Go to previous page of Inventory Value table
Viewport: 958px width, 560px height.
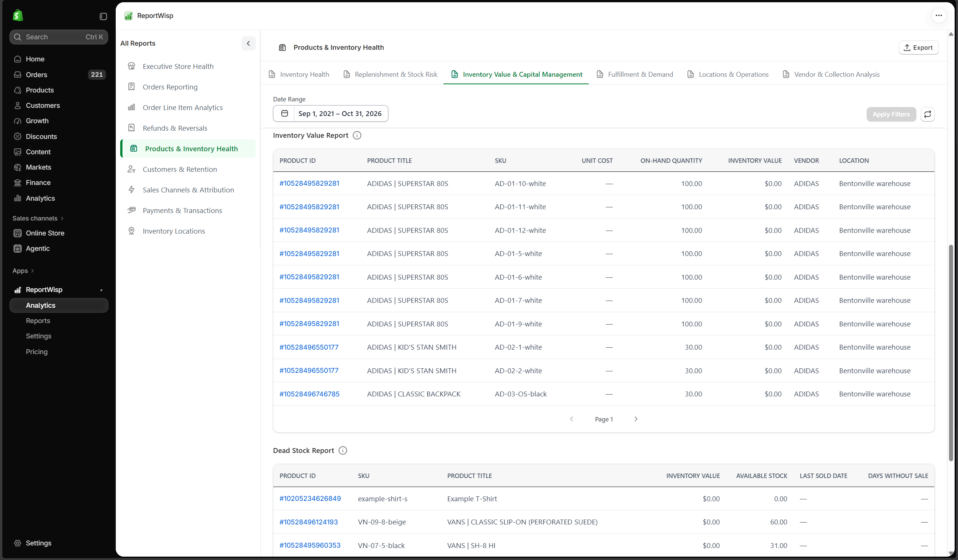coord(572,419)
